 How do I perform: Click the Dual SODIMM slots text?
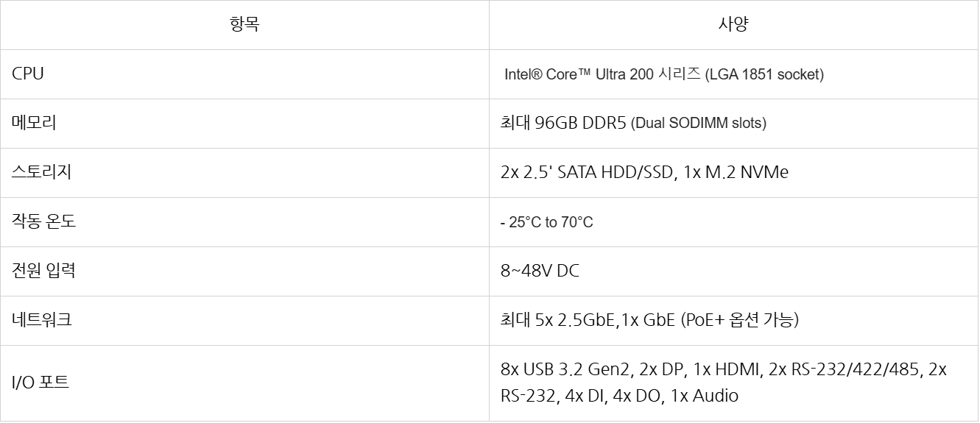[x=699, y=124]
